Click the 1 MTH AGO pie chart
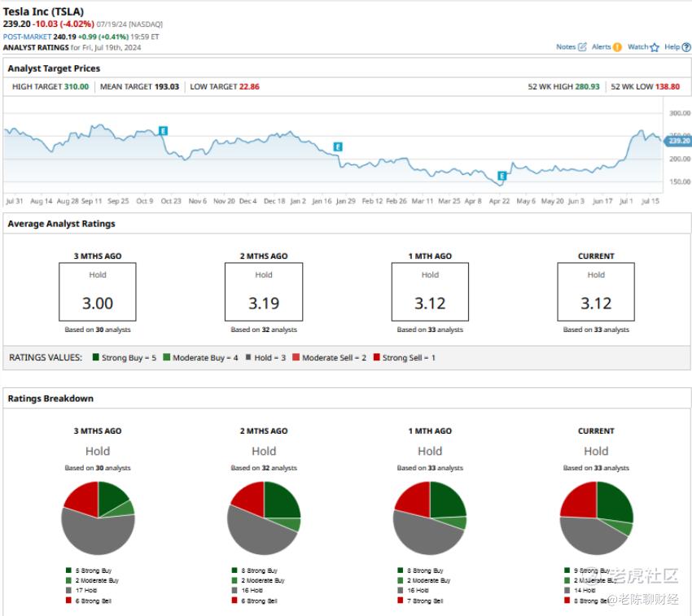The image size is (692, 616). pyautogui.click(x=430, y=518)
